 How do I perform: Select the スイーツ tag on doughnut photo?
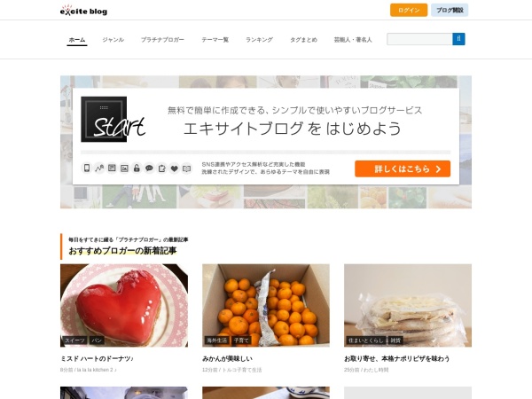pos(74,340)
